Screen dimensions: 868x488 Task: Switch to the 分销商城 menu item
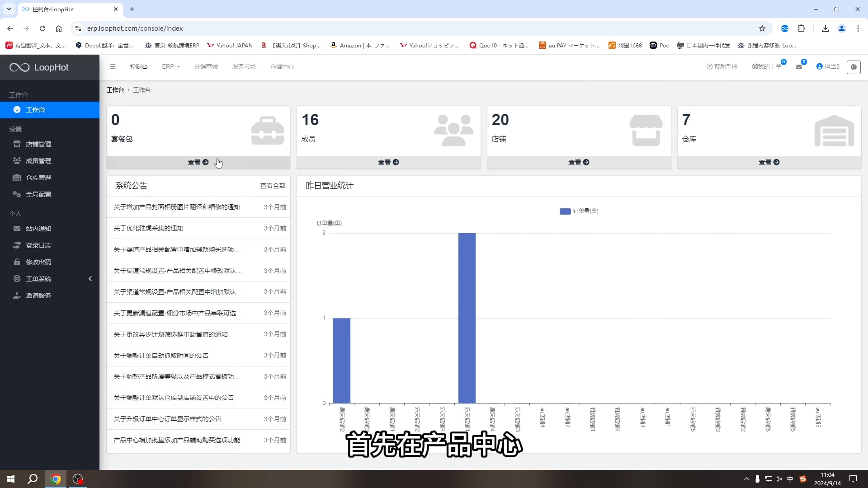click(x=206, y=66)
